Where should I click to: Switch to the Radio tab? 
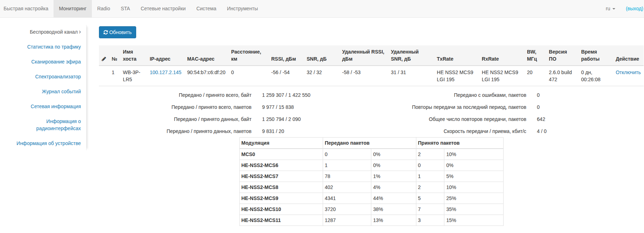[x=104, y=9]
